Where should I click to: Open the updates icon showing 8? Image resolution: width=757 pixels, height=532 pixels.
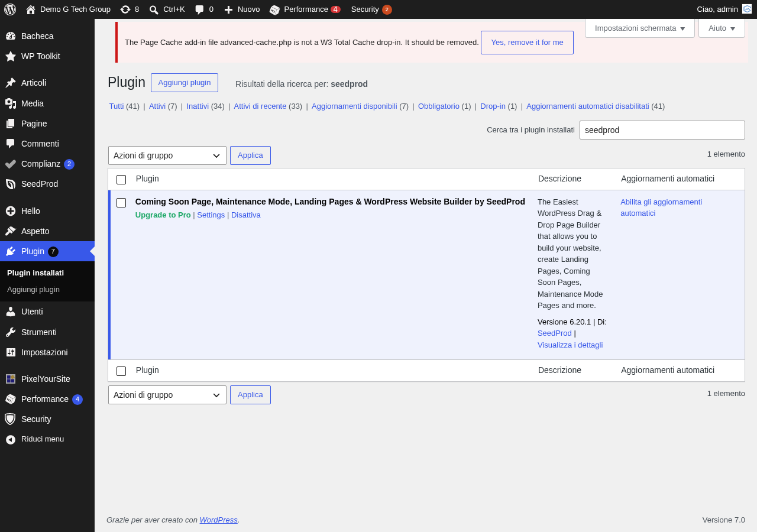coord(125,9)
